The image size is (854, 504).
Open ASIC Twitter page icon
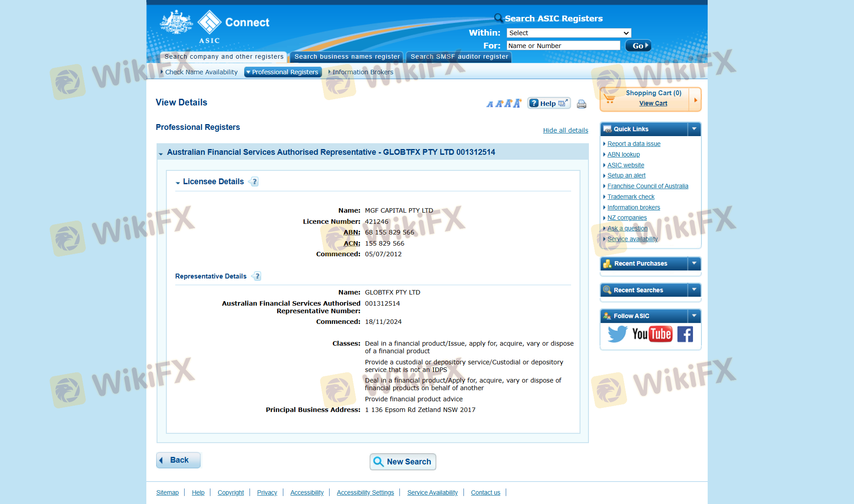click(x=617, y=334)
